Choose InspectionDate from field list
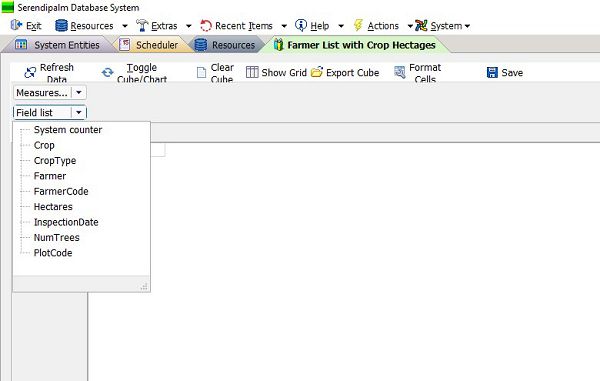Screen dimensions: 600x381 66,222
